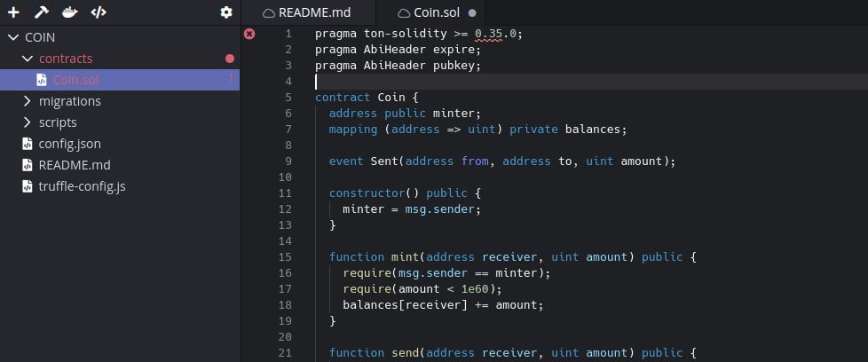Viewport: 868px width, 362px height.
Task: Click the cloud icon on README.md tab
Action: [268, 12]
